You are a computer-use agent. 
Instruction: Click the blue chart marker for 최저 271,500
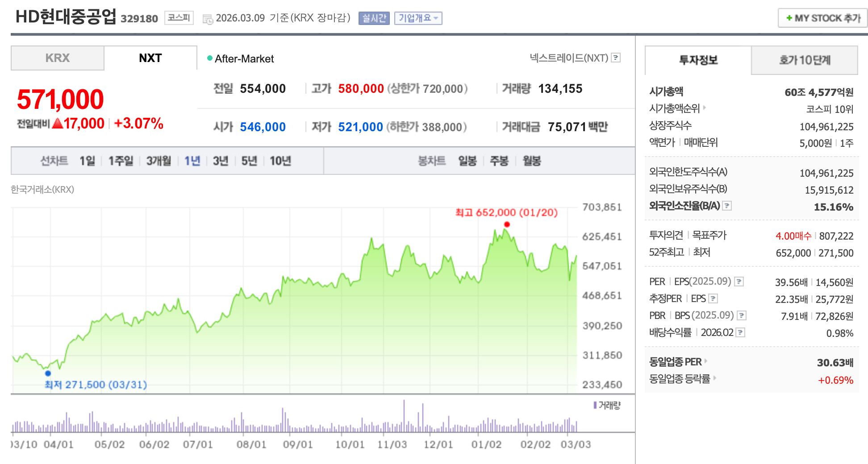pos(48,373)
